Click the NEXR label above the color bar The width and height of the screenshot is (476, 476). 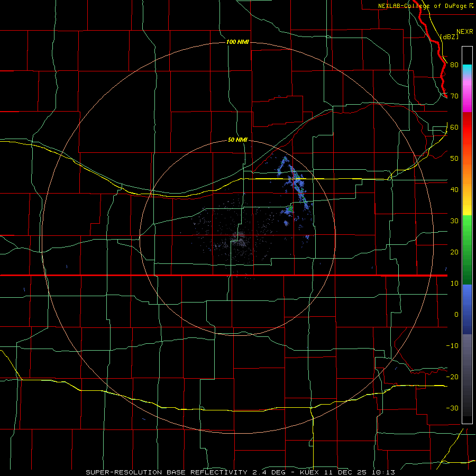coord(464,32)
